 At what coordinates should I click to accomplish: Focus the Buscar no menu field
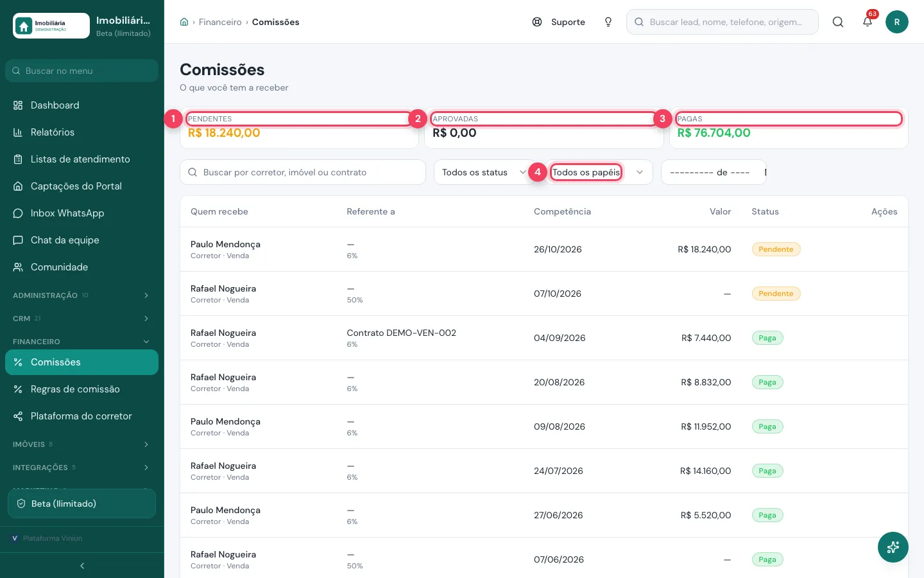(81, 71)
